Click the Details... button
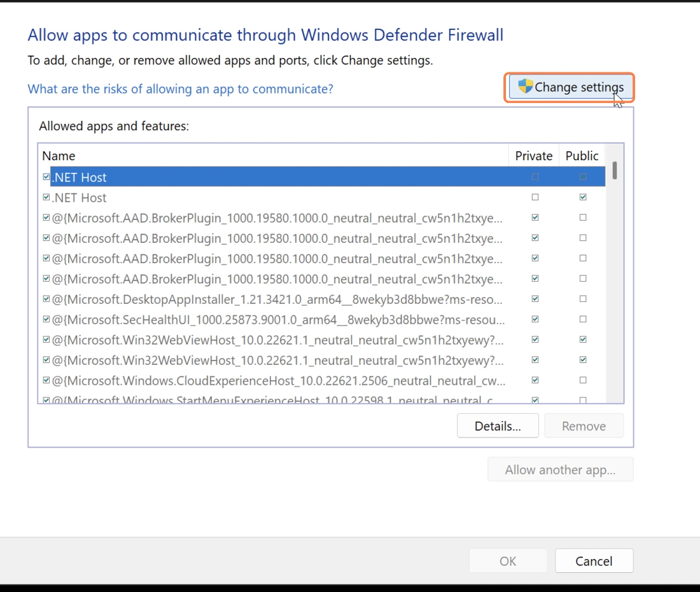The image size is (700, 592). 498,426
